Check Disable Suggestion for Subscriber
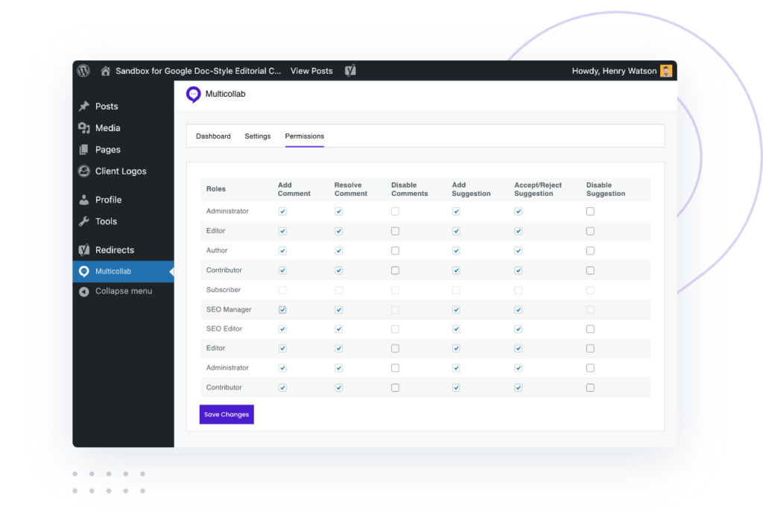This screenshot has height=532, width=763. pos(590,290)
